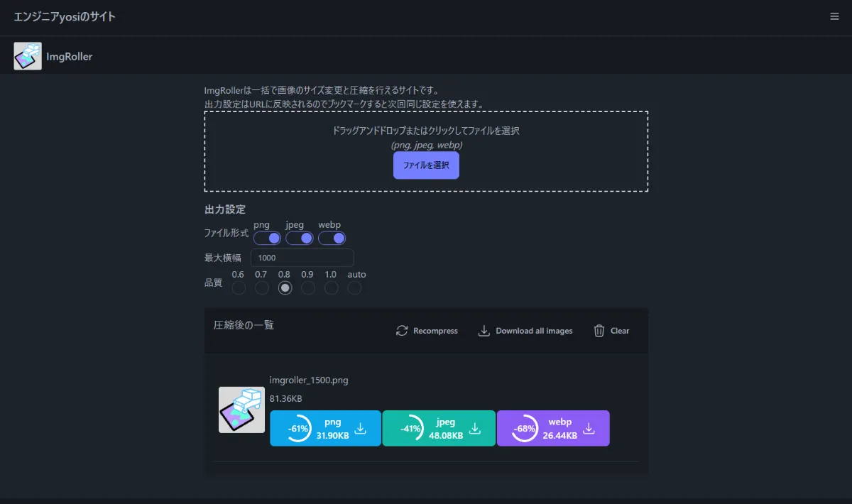This screenshot has width=852, height=504.
Task: Open the hamburger menu in the header
Action: [834, 16]
